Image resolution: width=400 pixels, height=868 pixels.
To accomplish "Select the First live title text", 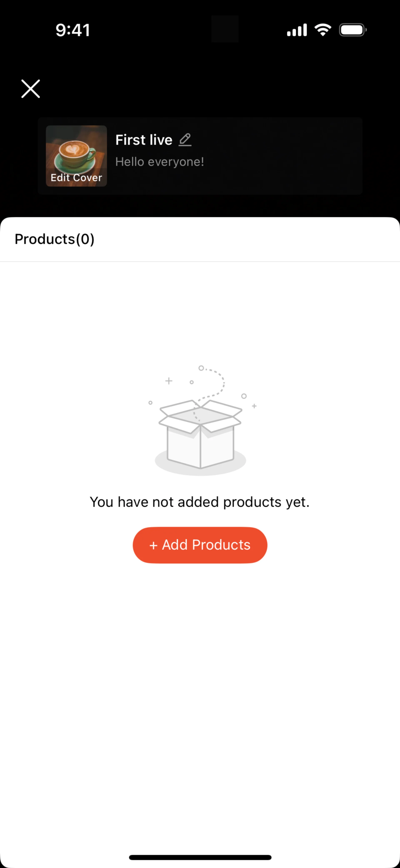I will pyautogui.click(x=144, y=140).
